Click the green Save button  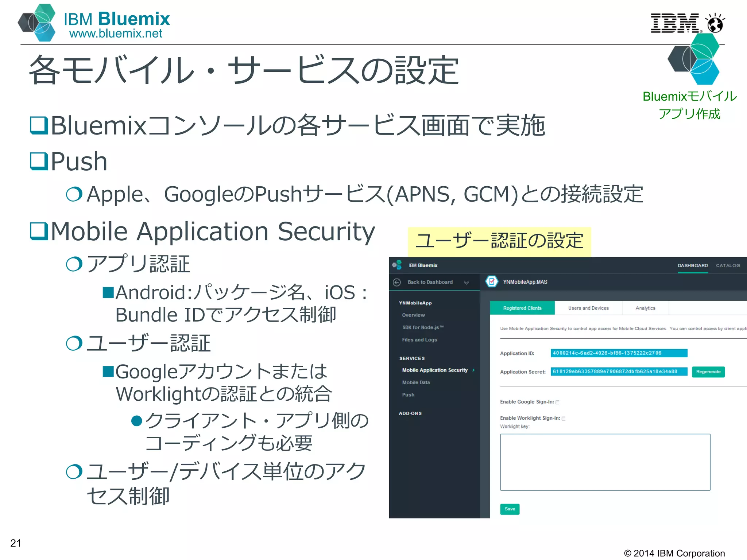(x=510, y=509)
